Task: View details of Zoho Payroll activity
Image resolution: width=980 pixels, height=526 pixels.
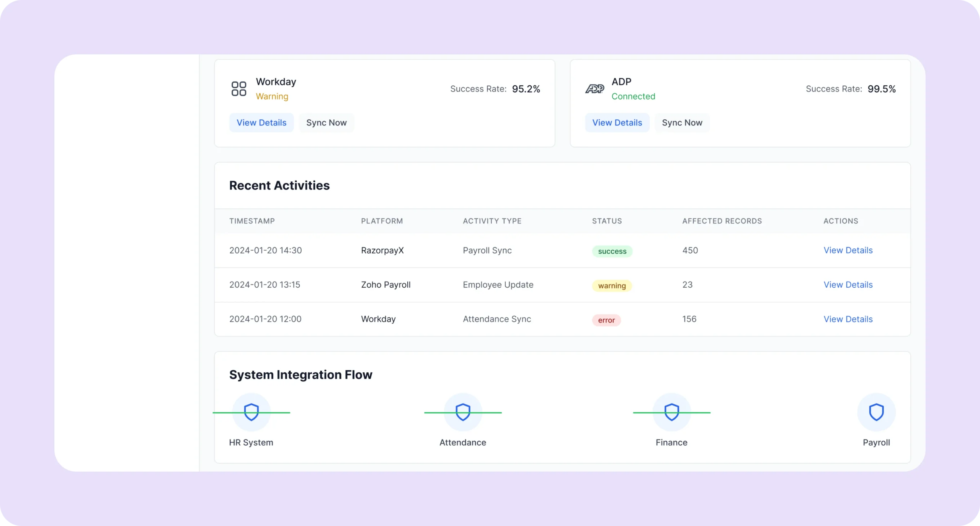Action: tap(848, 285)
